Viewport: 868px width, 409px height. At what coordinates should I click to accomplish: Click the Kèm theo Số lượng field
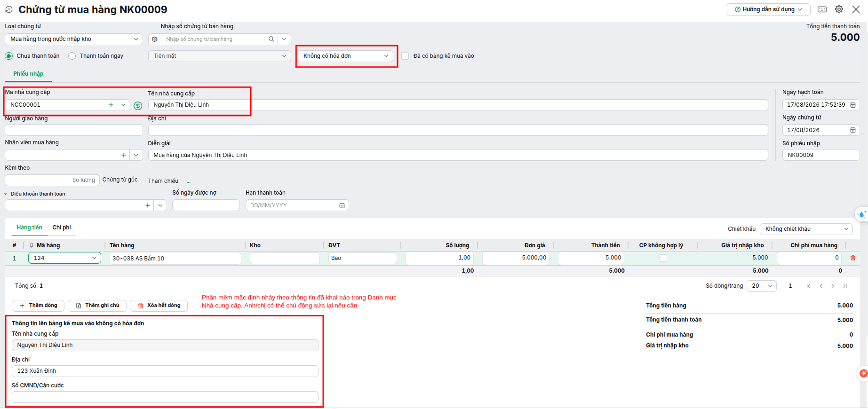click(x=52, y=181)
